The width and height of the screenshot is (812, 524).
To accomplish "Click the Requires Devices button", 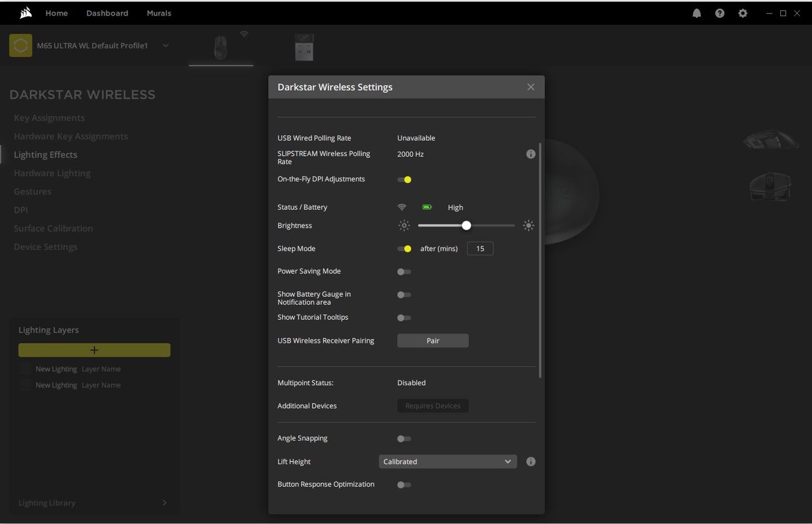I will tap(433, 406).
